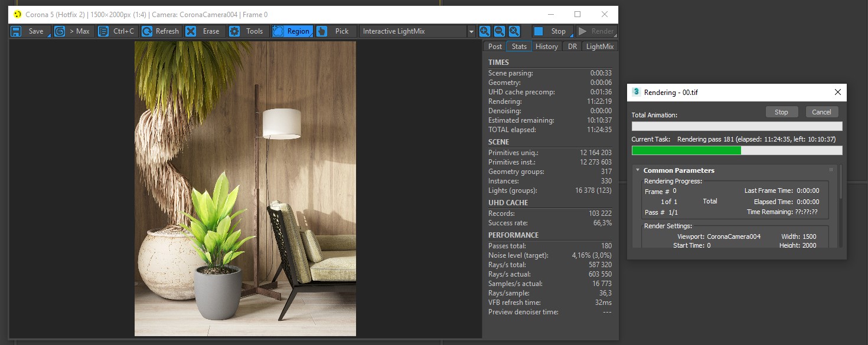Open the Interactive LightMix dropdown
Screen dimensions: 868x345
pos(417,31)
